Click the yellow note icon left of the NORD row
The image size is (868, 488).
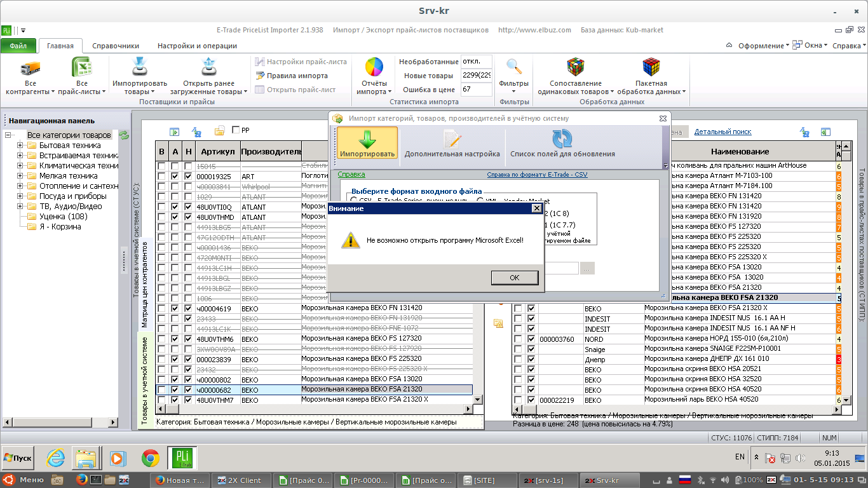coord(499,323)
